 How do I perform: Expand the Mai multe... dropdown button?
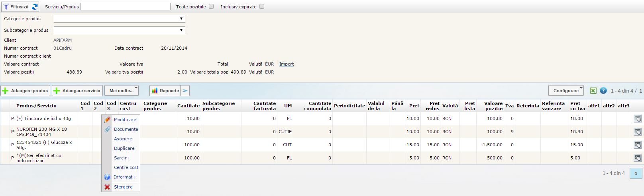tap(122, 91)
